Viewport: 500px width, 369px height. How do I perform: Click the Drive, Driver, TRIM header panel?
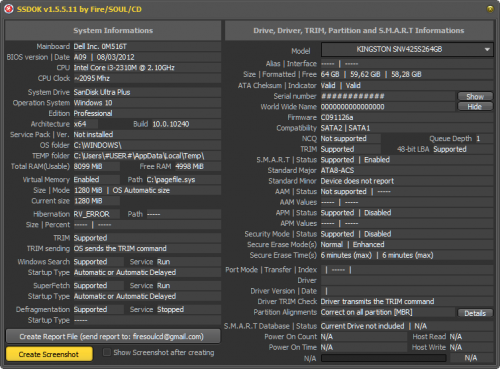coord(359,30)
